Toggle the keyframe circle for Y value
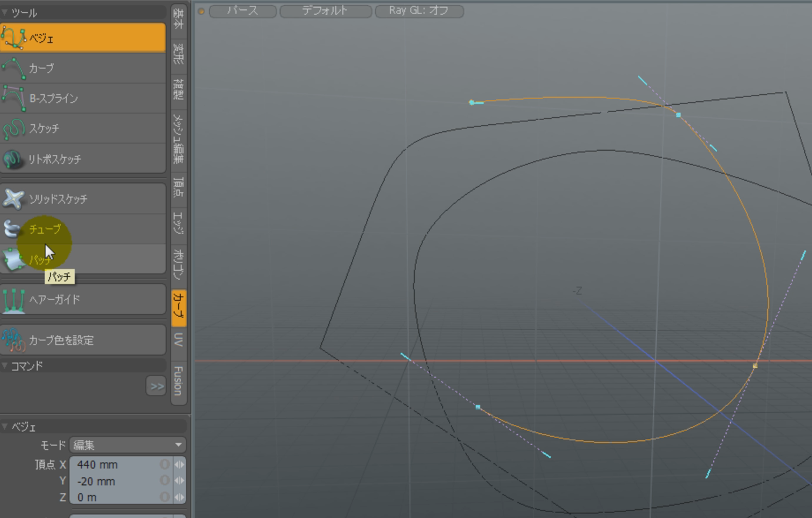Viewport: 812px width, 518px height. (165, 481)
